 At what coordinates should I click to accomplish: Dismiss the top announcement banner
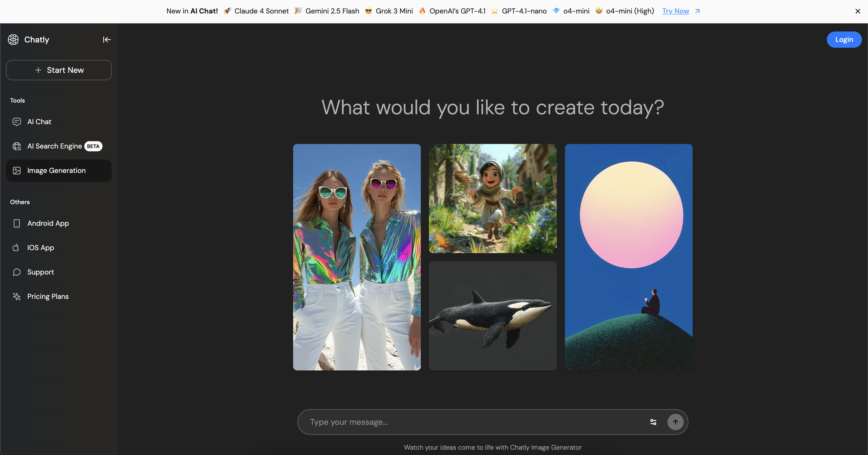click(858, 11)
